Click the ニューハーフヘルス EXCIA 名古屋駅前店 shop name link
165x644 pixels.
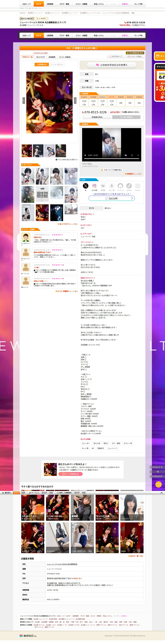62,564
